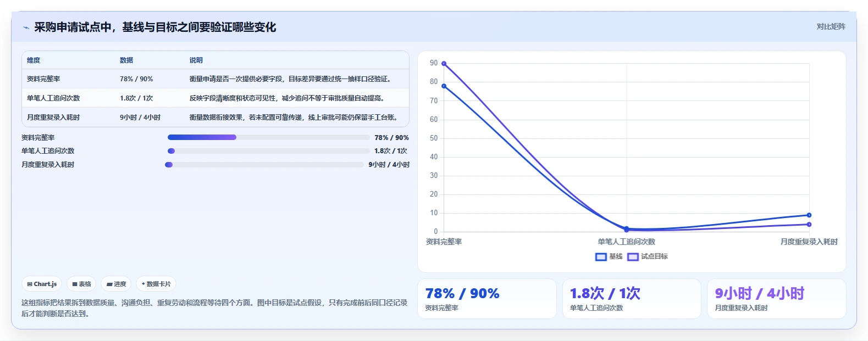Click the 78% / 90% value beside the progress bar
The image size is (868, 341).
(x=391, y=138)
